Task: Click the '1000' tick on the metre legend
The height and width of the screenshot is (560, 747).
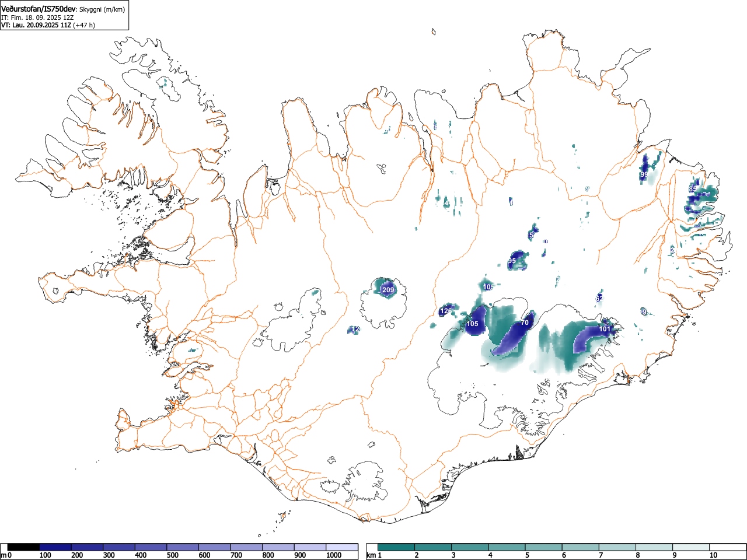Action: point(334,555)
